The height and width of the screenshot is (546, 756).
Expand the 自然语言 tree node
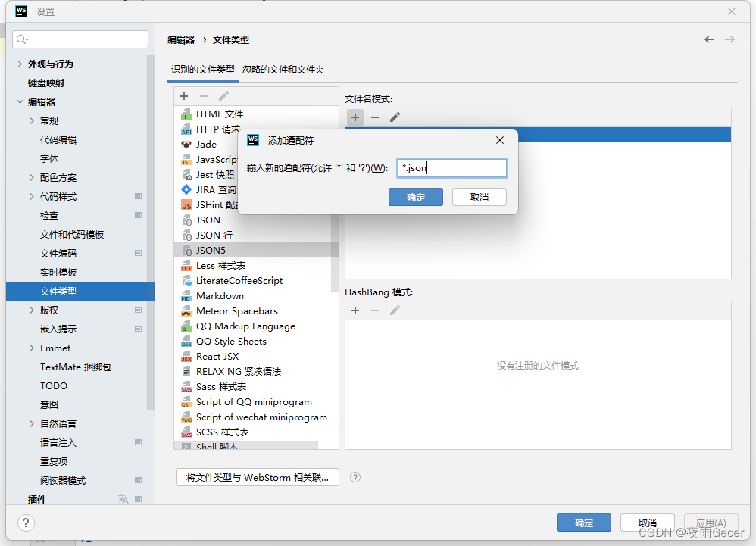pos(32,423)
